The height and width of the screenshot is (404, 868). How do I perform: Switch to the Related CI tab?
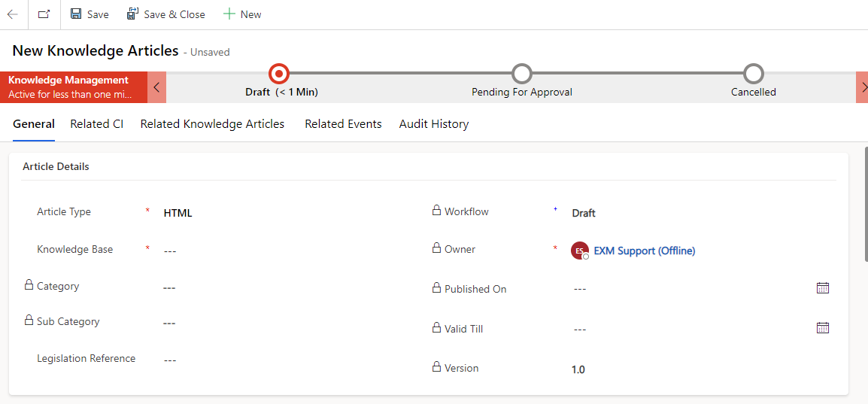[97, 124]
